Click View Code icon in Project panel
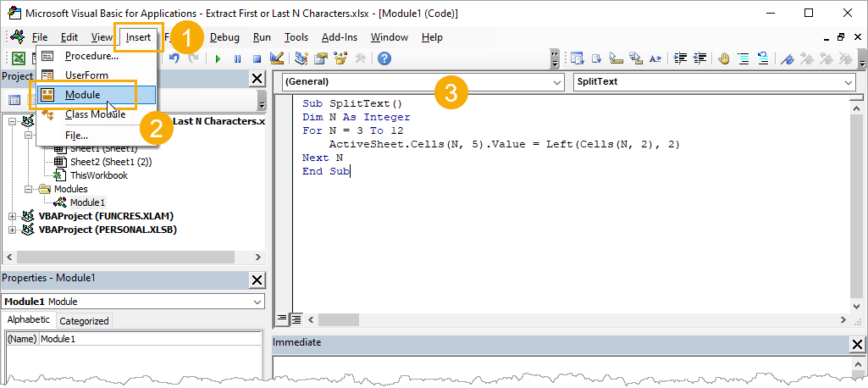868x388 pixels. pyautogui.click(x=14, y=100)
